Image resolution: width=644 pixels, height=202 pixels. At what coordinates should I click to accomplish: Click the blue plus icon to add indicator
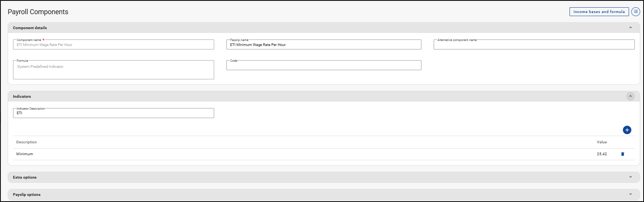[x=627, y=130]
